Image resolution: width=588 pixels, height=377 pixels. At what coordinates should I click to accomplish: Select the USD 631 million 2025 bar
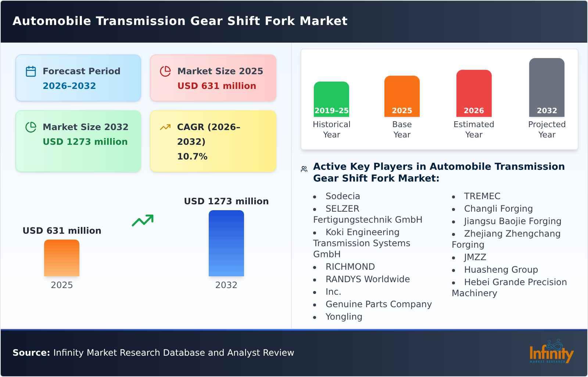61,259
